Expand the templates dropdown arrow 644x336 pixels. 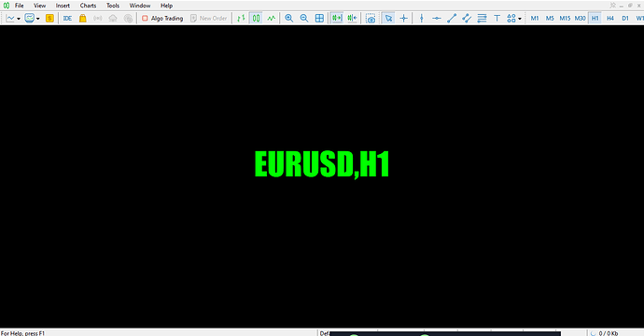[x=37, y=19]
